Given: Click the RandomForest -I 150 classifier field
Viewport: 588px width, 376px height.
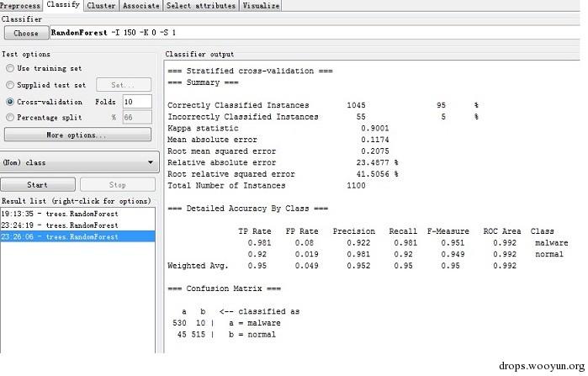Looking at the screenshot, I should [x=315, y=33].
